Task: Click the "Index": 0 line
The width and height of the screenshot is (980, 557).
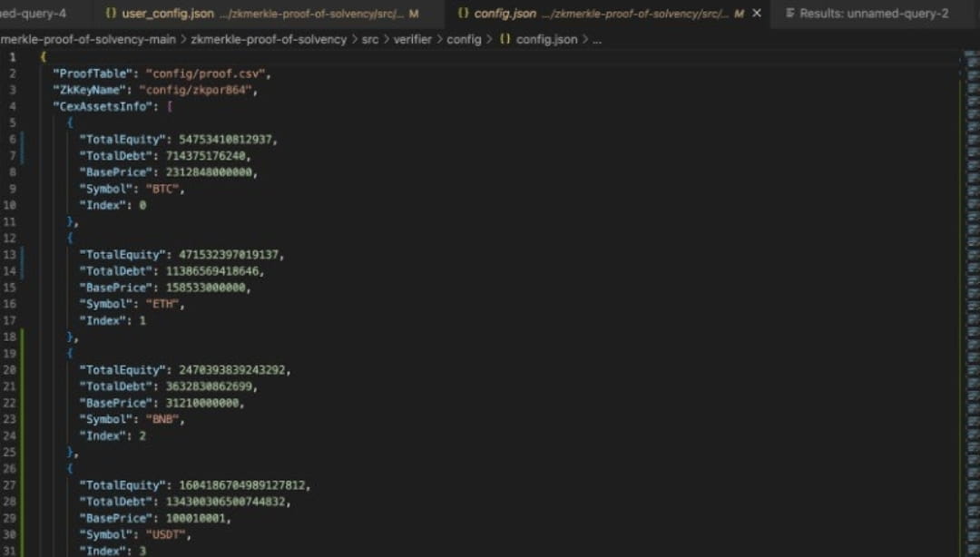Action: click(113, 205)
